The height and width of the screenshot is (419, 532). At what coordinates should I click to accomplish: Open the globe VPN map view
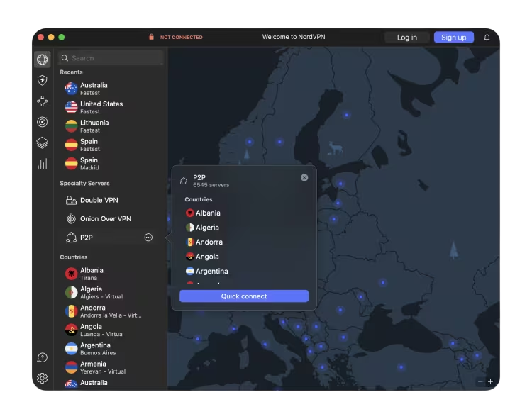coord(42,60)
